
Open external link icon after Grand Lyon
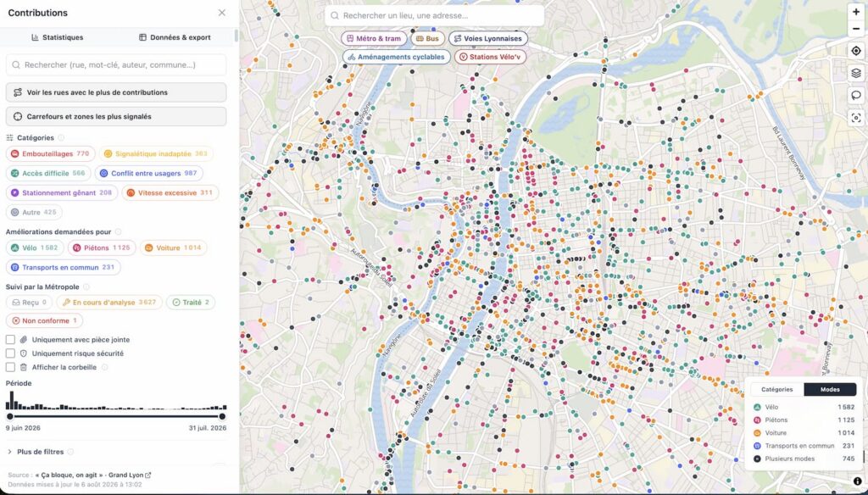147,475
